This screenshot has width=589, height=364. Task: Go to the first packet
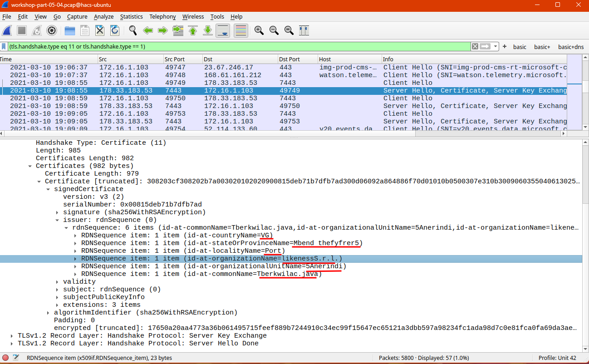click(193, 30)
